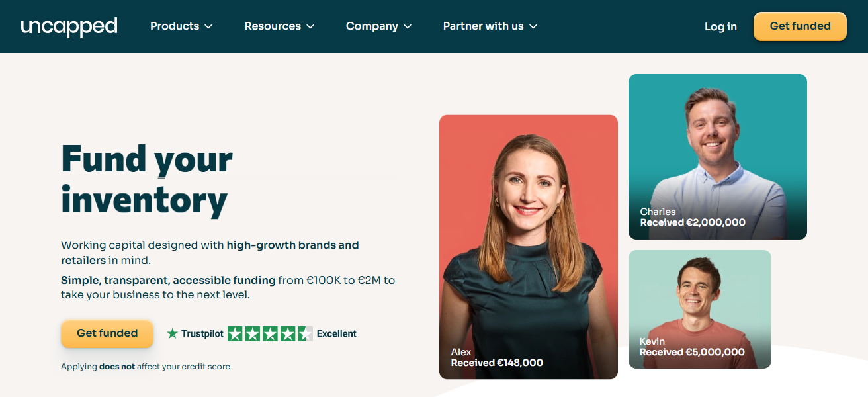
Task: Expand the Resources dropdown chevron
Action: coord(310,26)
